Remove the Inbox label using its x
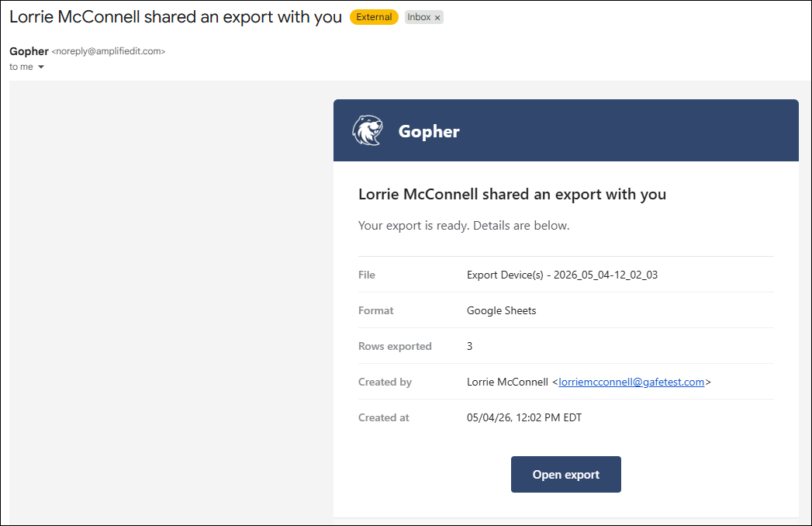Viewport: 812px width, 526px height. point(437,18)
